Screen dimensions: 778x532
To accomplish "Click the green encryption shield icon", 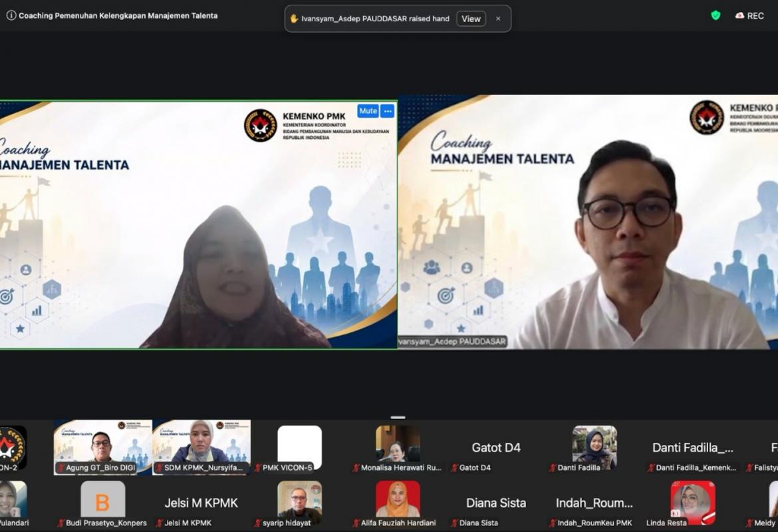I will tap(715, 15).
